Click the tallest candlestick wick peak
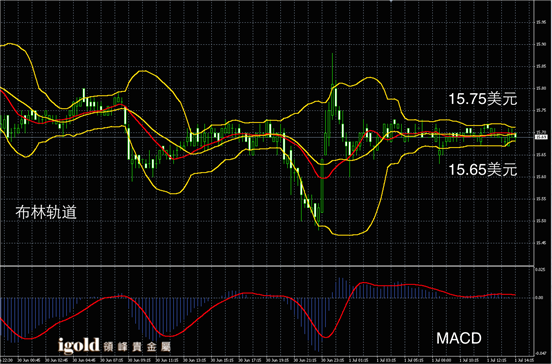552x364 pixels. pos(332,54)
